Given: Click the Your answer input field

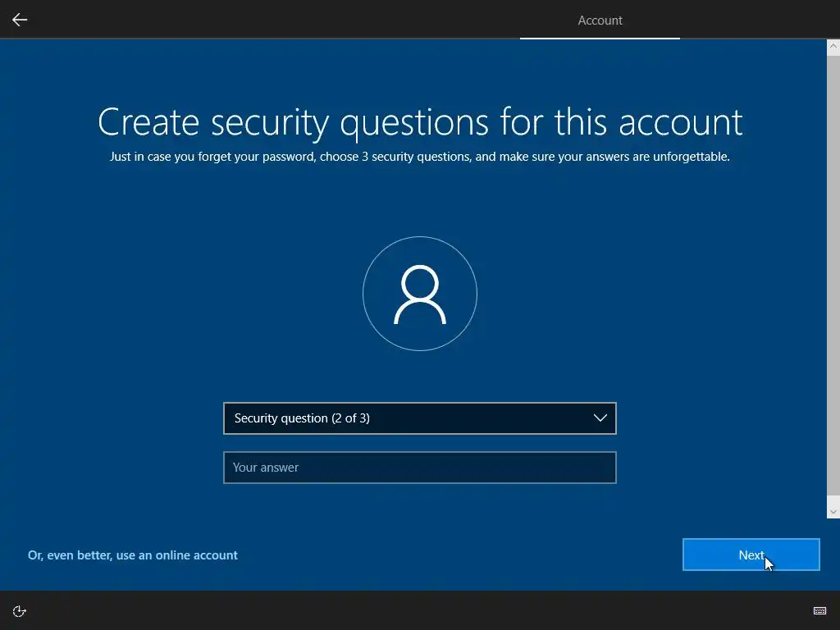Looking at the screenshot, I should tap(419, 468).
